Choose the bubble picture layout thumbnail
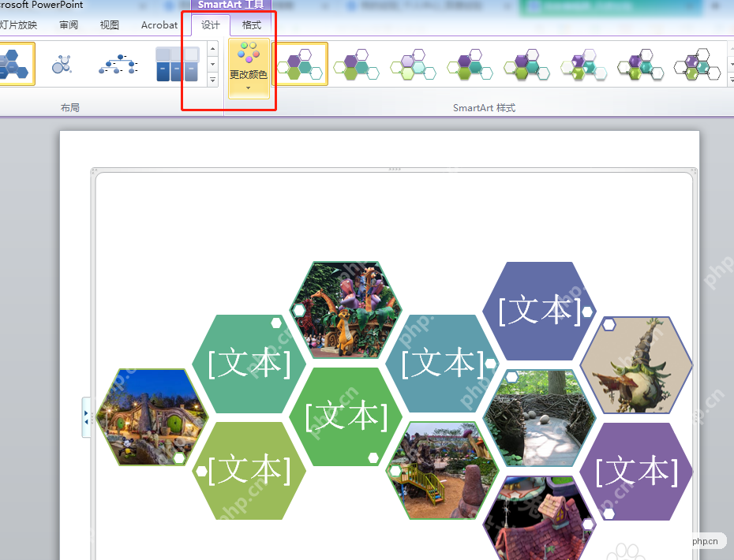Viewport: 734px width, 560px height. [x=62, y=64]
